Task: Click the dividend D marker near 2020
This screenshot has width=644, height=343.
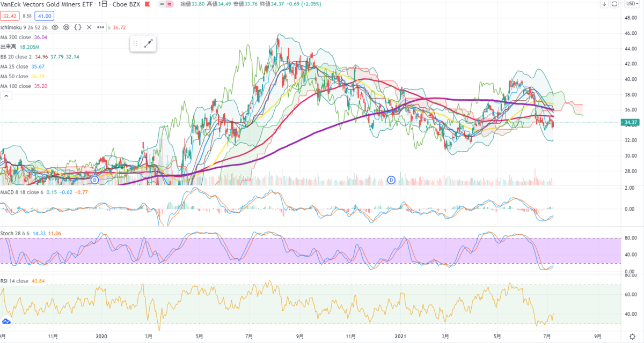Action: pos(95,180)
